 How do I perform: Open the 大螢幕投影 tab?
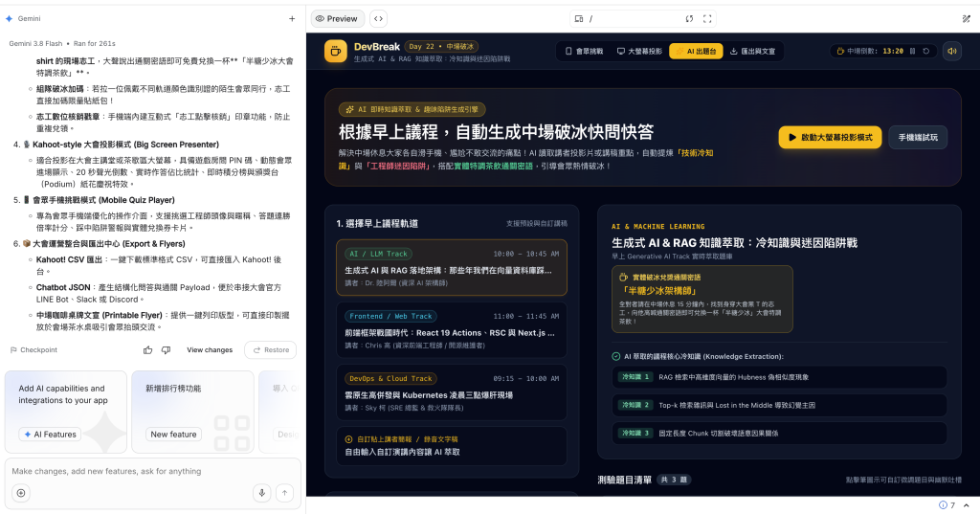[639, 52]
